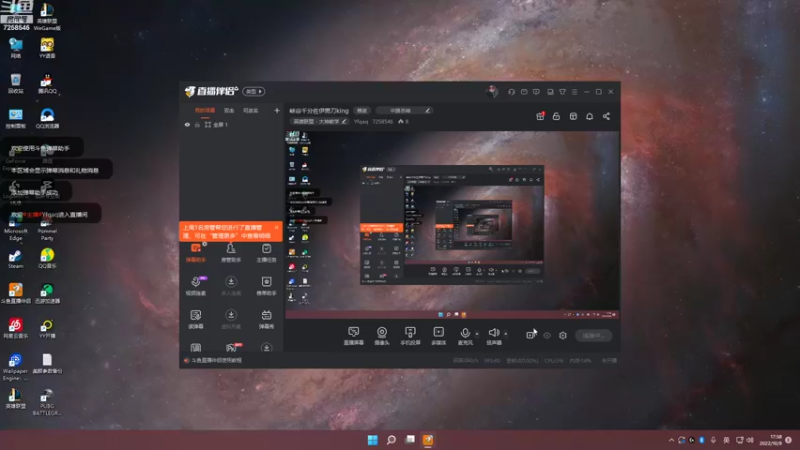Click the record video icon near the cursor

tap(531, 335)
